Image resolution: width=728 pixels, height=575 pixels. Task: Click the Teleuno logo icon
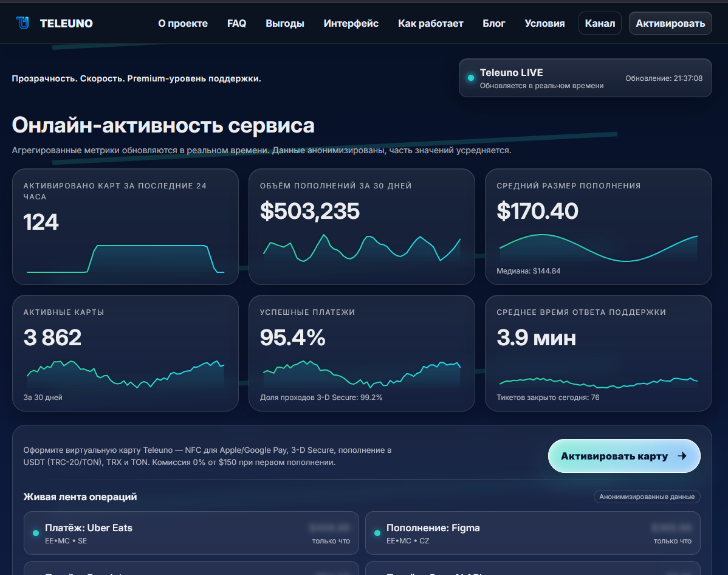[x=22, y=23]
